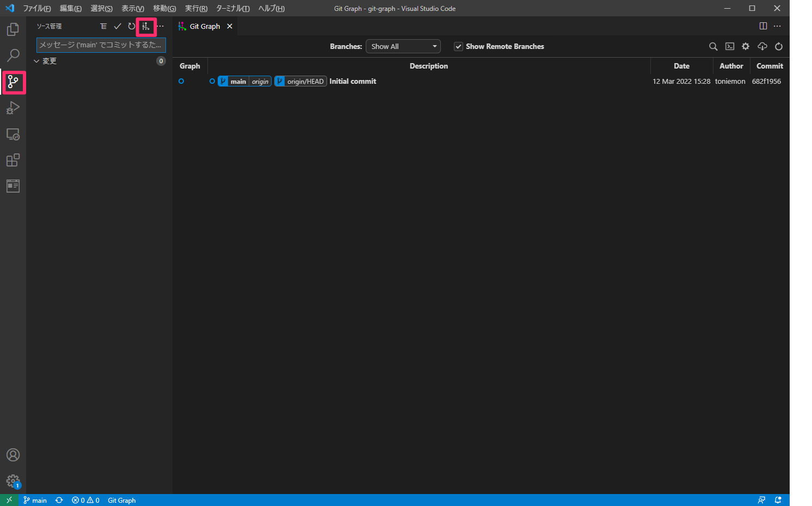Open the Extensions view
812x506 pixels.
click(13, 160)
